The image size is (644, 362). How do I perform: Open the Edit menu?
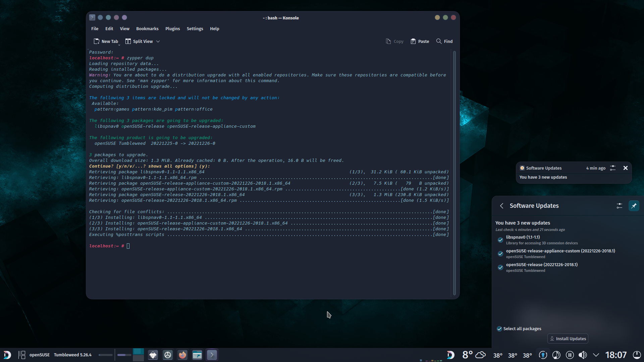click(109, 29)
